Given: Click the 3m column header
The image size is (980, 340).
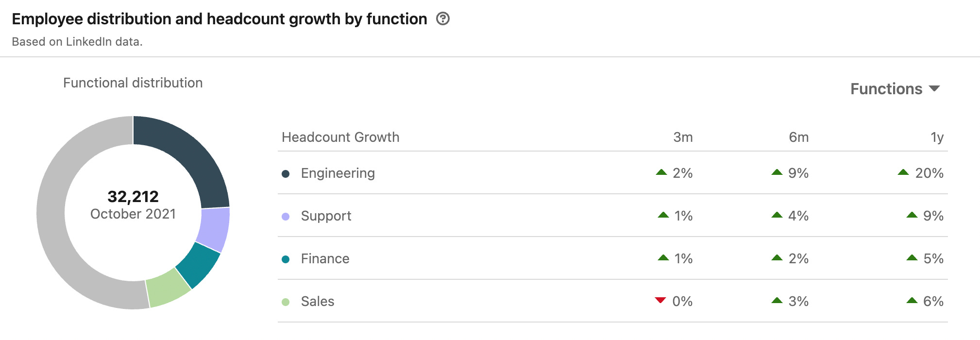Looking at the screenshot, I should (x=683, y=137).
